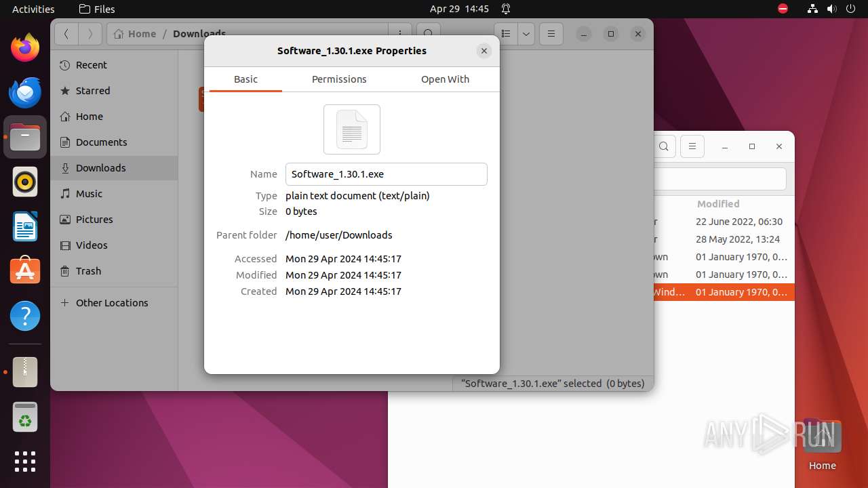
Task: Open Help from the dock
Action: (x=25, y=316)
